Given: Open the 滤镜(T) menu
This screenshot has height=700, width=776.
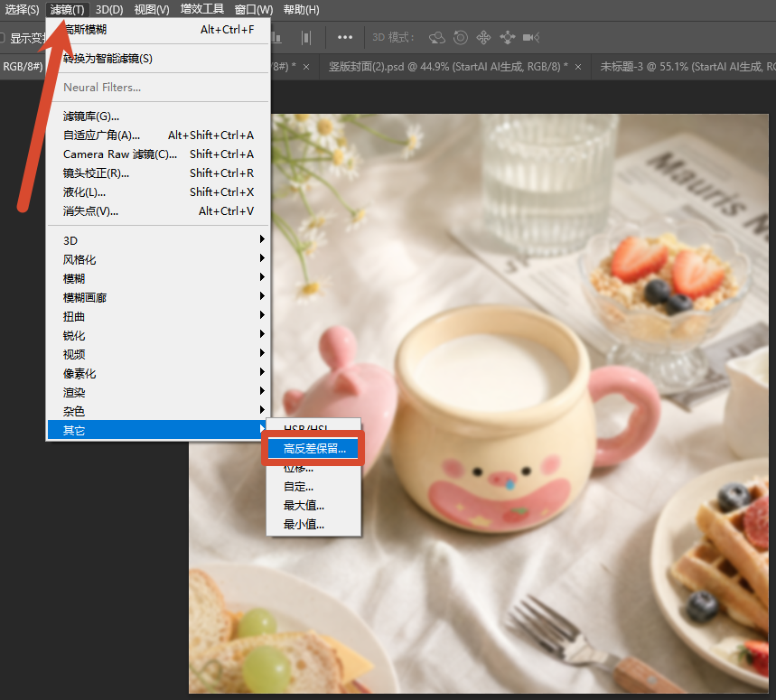Looking at the screenshot, I should coord(68,9).
